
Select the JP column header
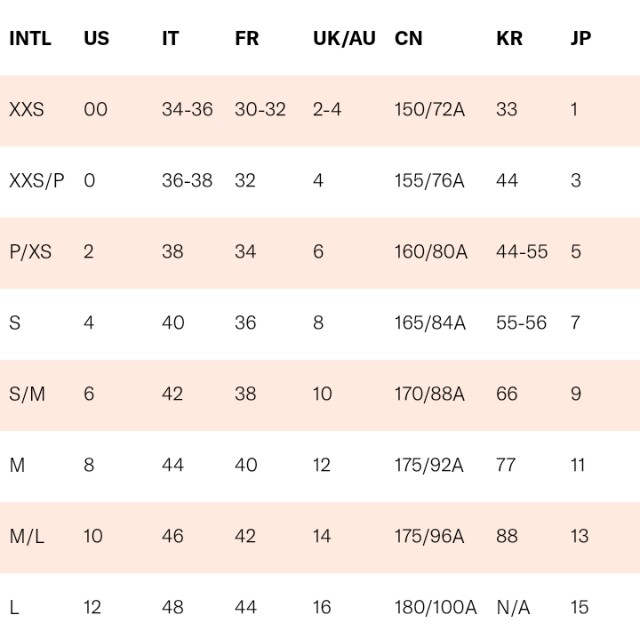[580, 38]
